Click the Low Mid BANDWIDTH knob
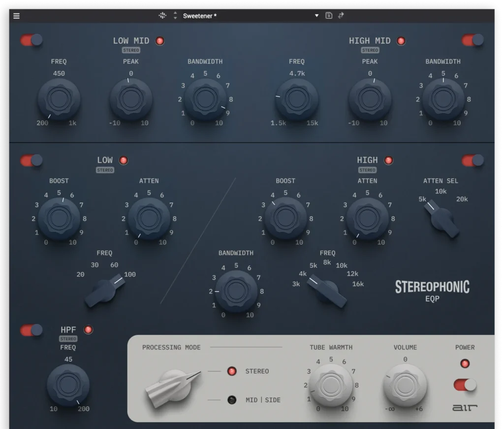Screen dimensions: 504x429 pos(205,99)
